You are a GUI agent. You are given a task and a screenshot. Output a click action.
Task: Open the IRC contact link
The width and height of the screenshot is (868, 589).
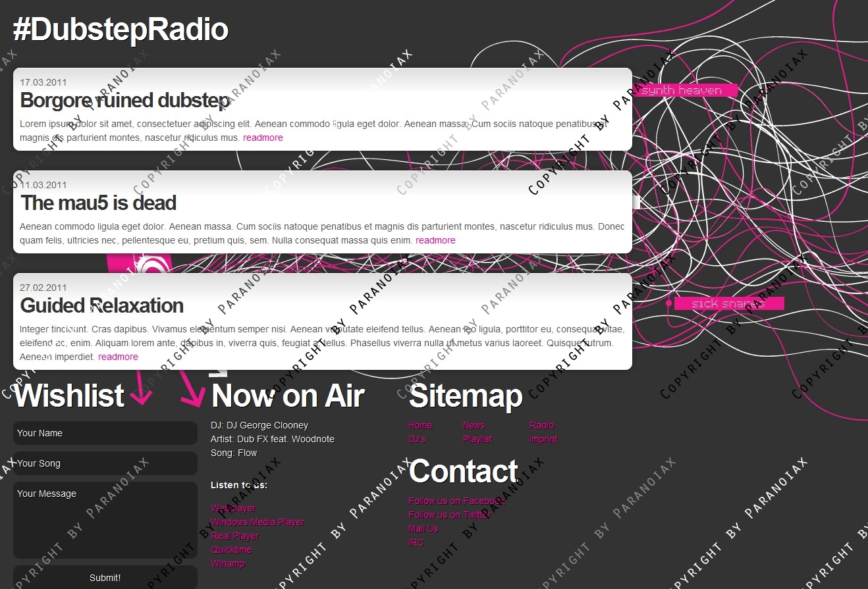[x=416, y=543]
